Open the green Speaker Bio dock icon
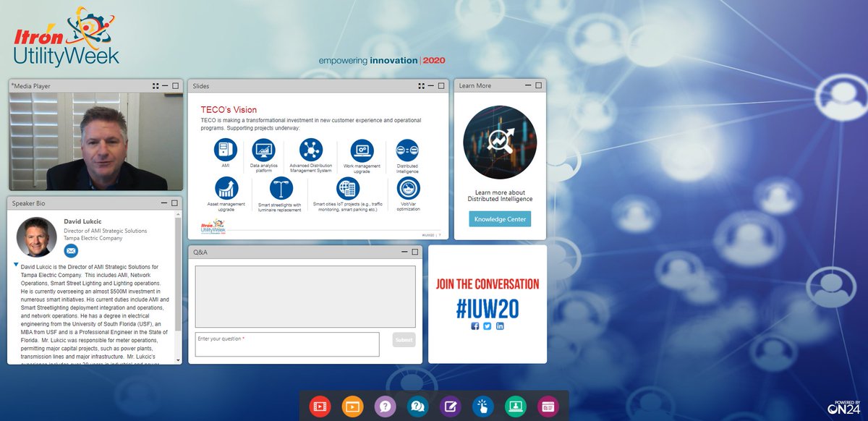 click(x=515, y=407)
